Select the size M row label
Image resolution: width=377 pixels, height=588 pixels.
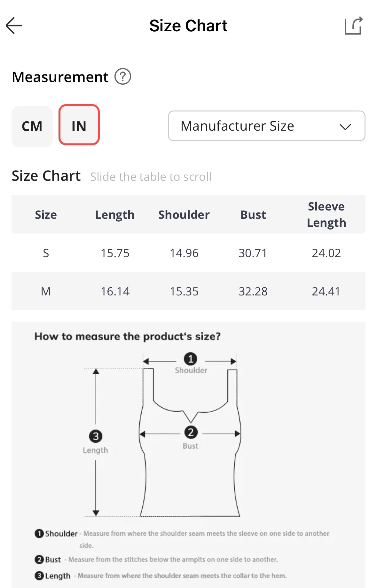[x=46, y=291]
